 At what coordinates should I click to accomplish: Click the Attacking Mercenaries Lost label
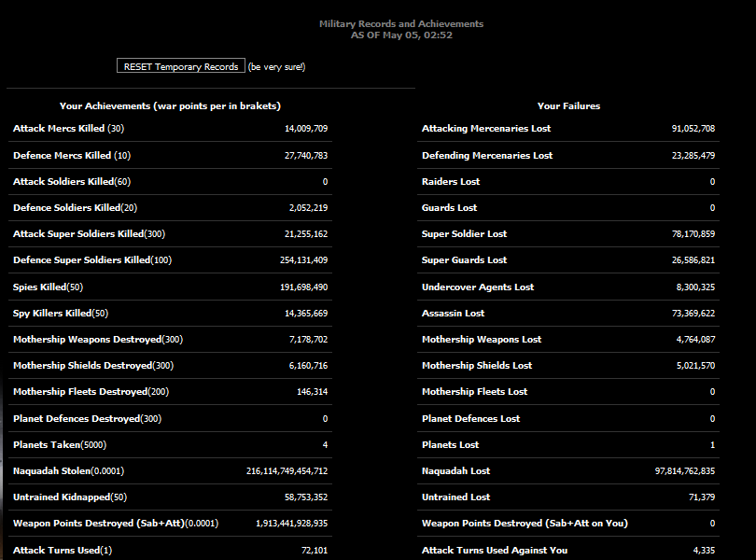(485, 129)
